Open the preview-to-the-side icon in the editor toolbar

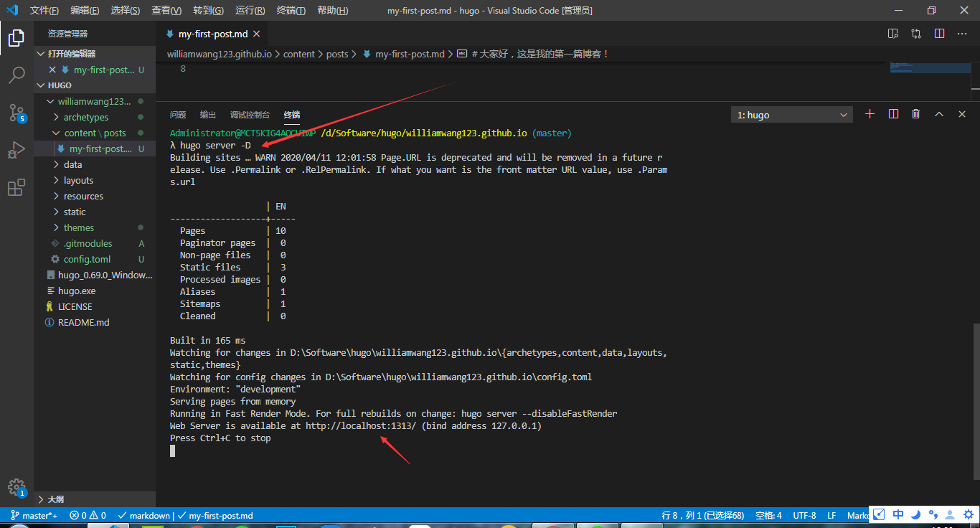(893, 34)
